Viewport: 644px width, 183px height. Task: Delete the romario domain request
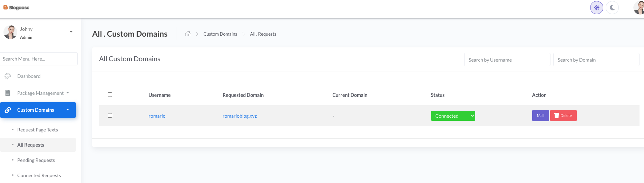pyautogui.click(x=563, y=116)
